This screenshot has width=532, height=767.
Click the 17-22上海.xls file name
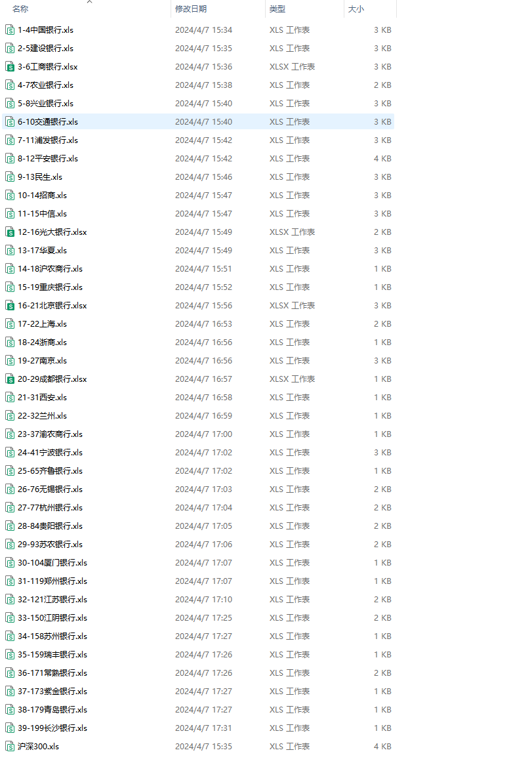42,323
